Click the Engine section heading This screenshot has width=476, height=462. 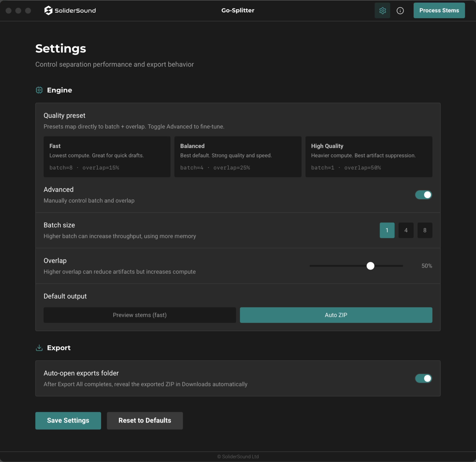tap(59, 90)
